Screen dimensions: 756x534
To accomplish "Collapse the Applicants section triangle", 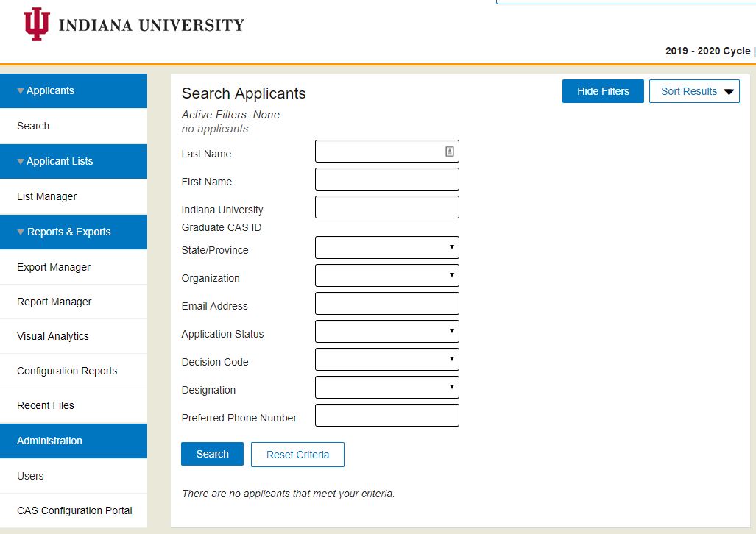I will 21,91.
